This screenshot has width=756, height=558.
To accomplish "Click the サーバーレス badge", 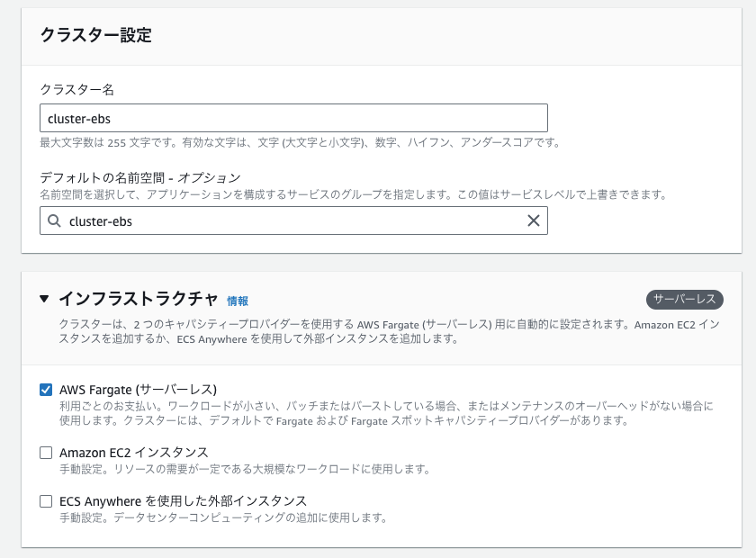I will [685, 300].
